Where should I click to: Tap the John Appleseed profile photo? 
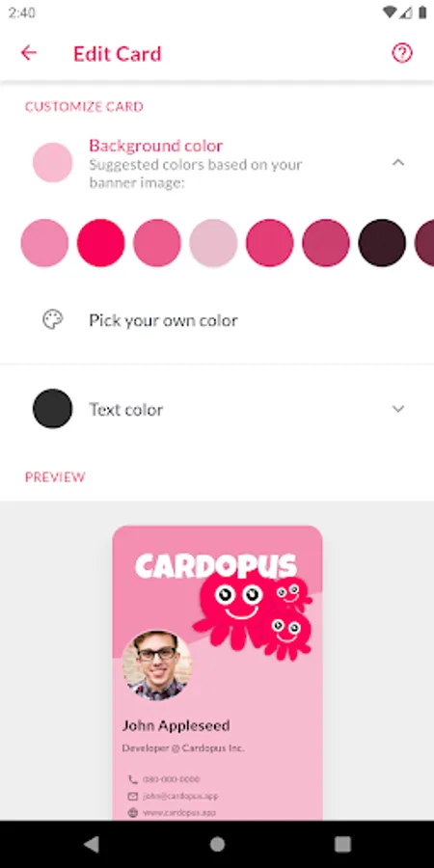(x=157, y=665)
